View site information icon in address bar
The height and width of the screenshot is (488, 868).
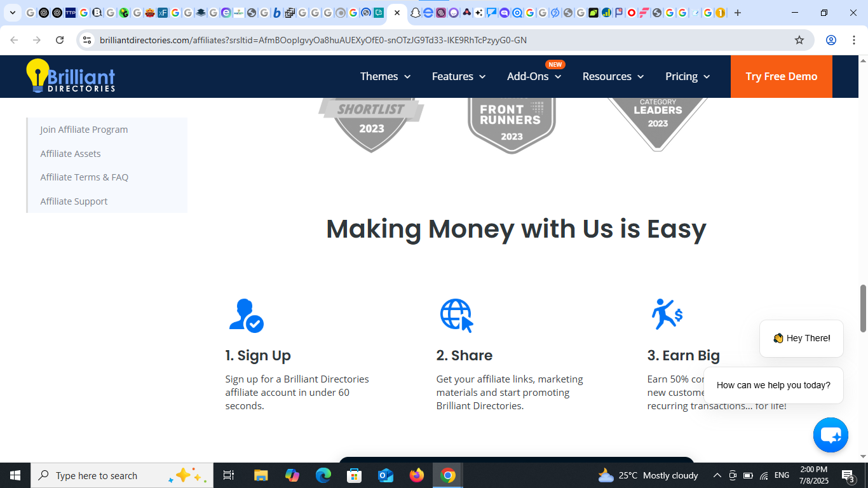[x=87, y=40]
